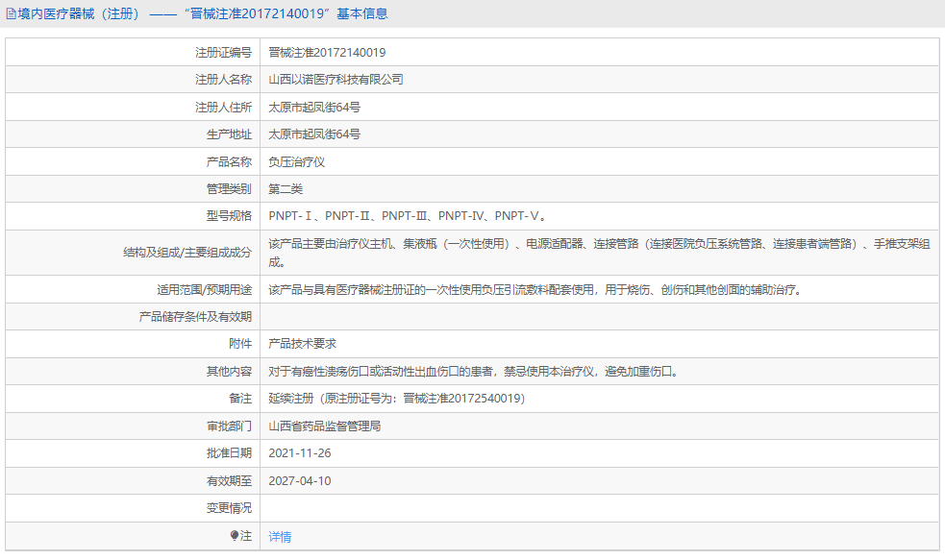Click the 产品名称 label

229,162
